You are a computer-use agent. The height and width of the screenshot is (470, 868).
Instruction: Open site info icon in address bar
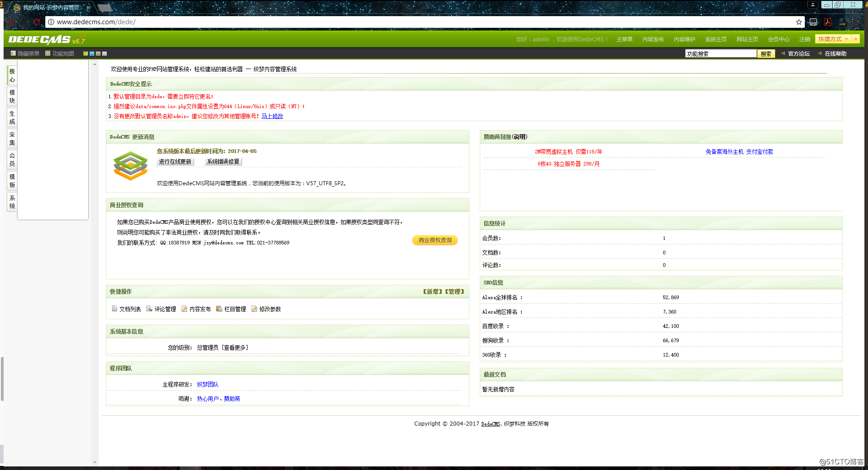[x=51, y=22]
